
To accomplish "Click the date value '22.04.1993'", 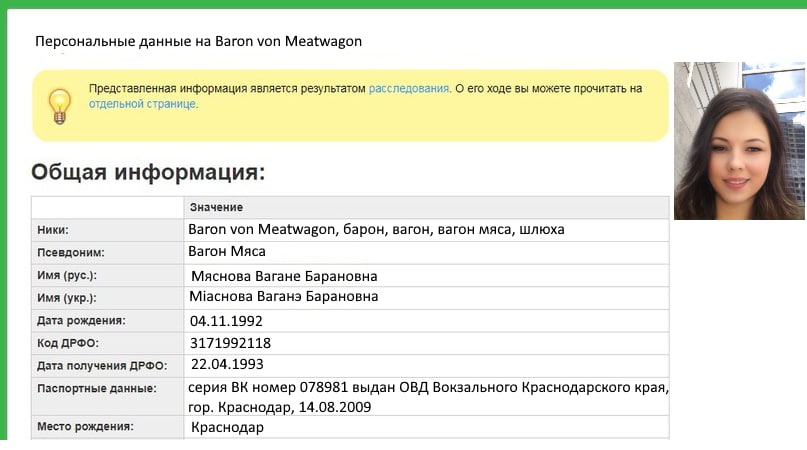I will [227, 364].
